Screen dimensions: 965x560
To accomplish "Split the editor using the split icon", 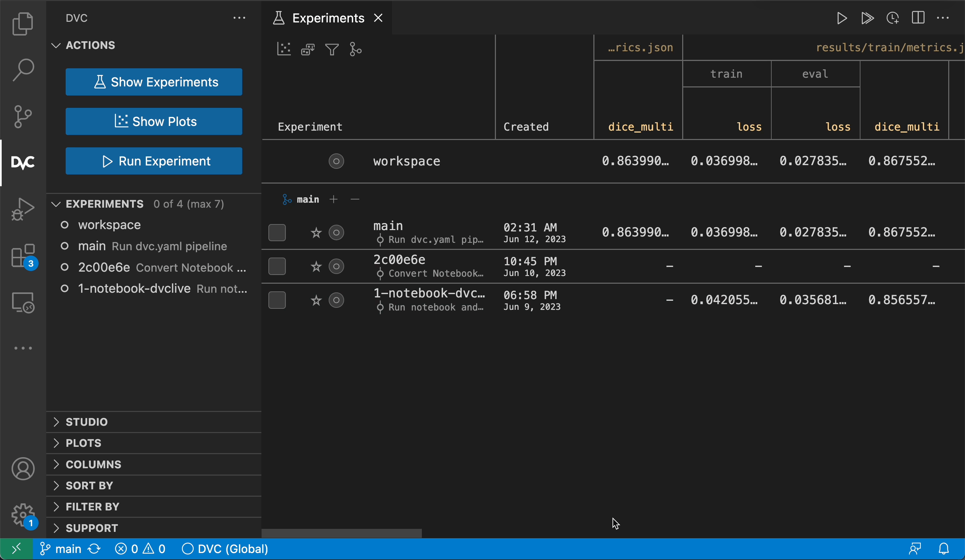I will [x=918, y=18].
